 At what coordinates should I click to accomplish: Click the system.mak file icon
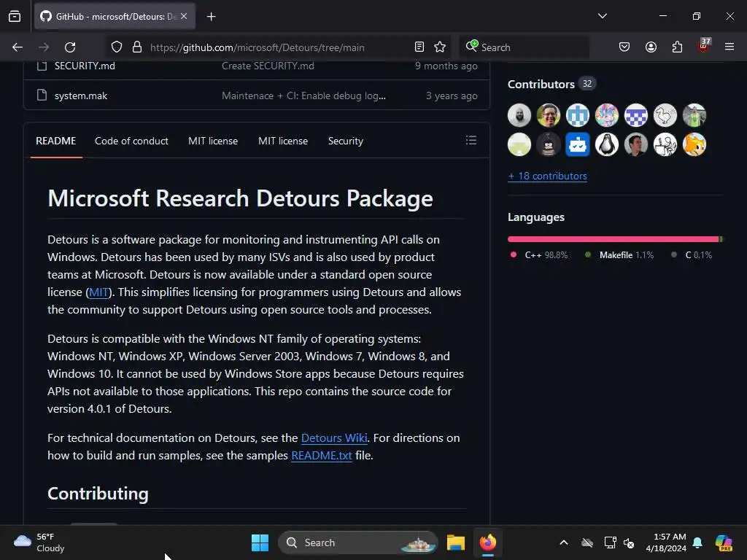[x=42, y=96]
